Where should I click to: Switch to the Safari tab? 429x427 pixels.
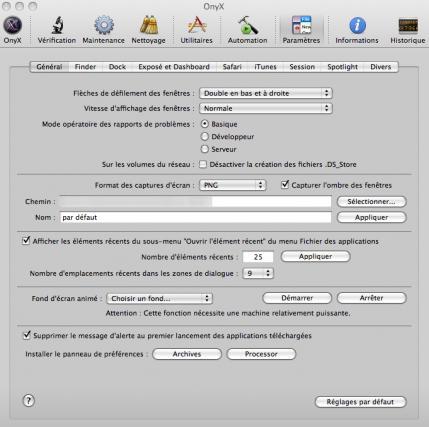[232, 67]
